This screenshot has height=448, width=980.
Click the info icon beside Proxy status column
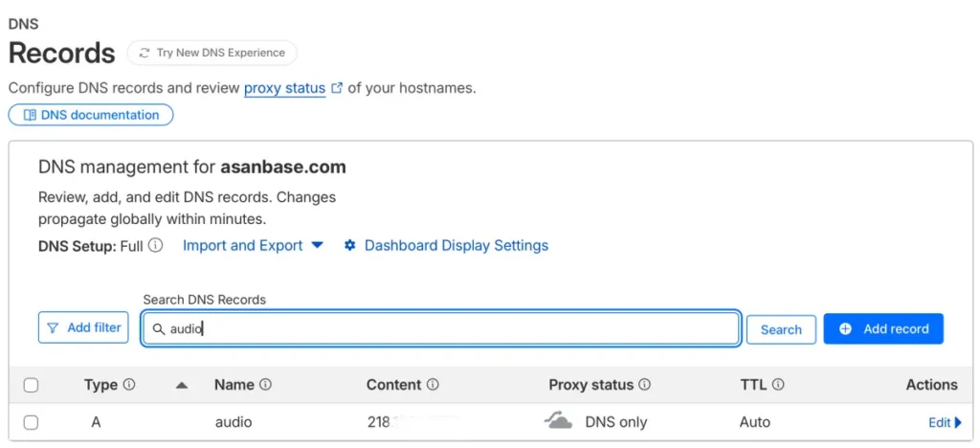(644, 384)
